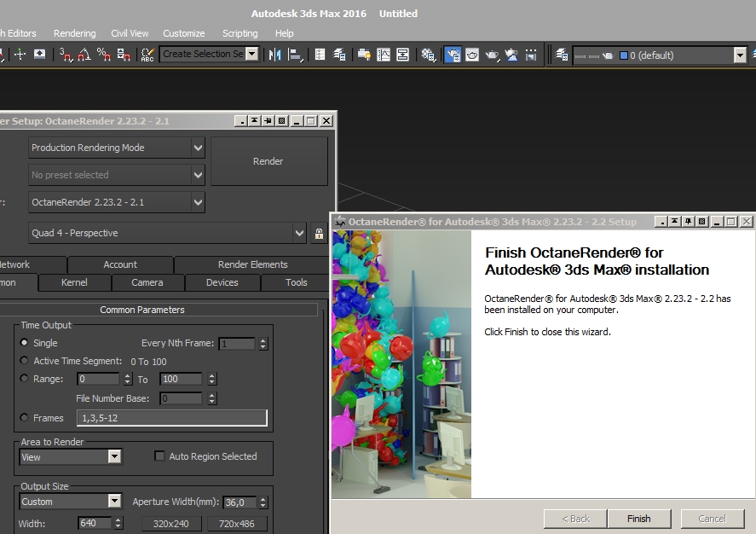Open Autodesk A360 Gallery icon

click(531, 55)
